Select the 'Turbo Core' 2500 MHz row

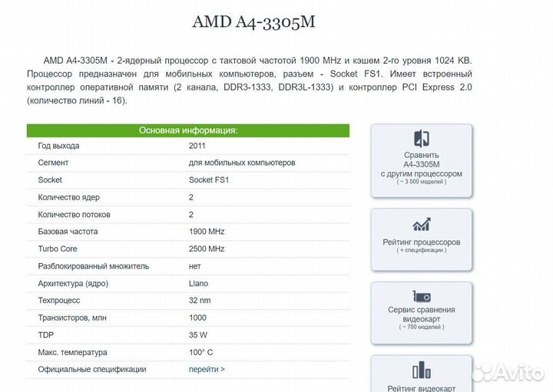[x=188, y=249]
